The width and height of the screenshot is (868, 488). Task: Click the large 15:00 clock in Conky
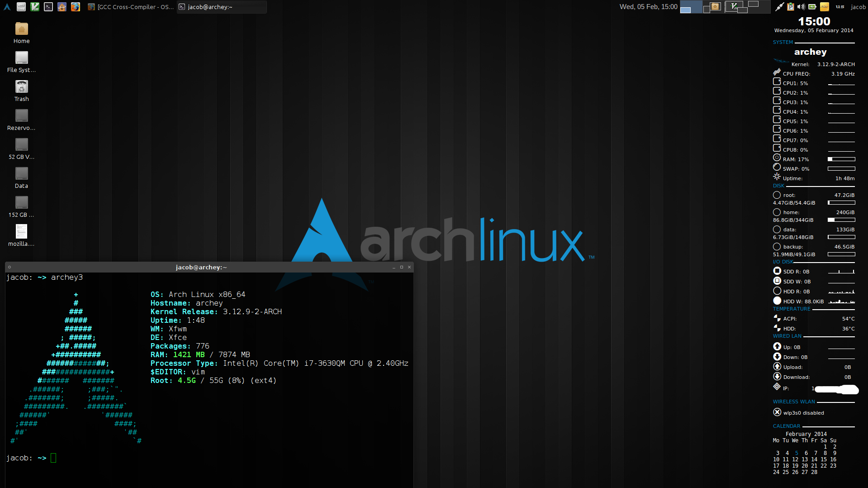click(x=814, y=21)
